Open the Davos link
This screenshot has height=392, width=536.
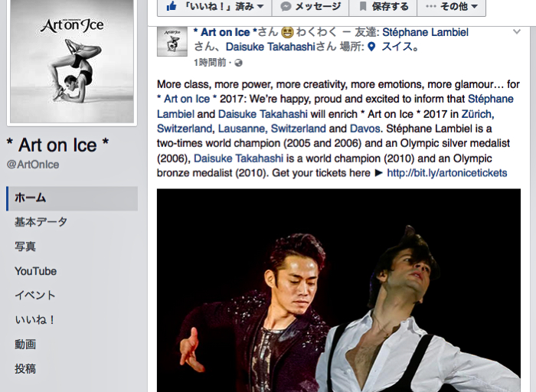tap(364, 129)
